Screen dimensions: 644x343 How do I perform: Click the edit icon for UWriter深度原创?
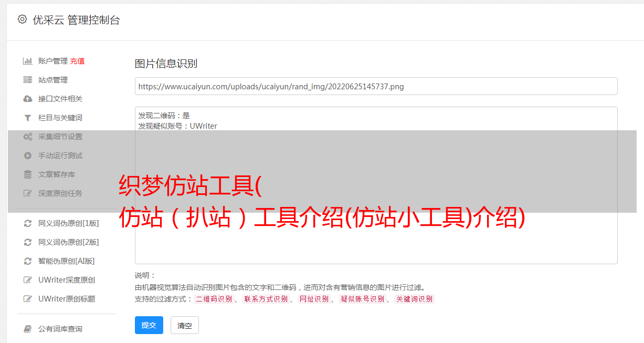tap(28, 280)
